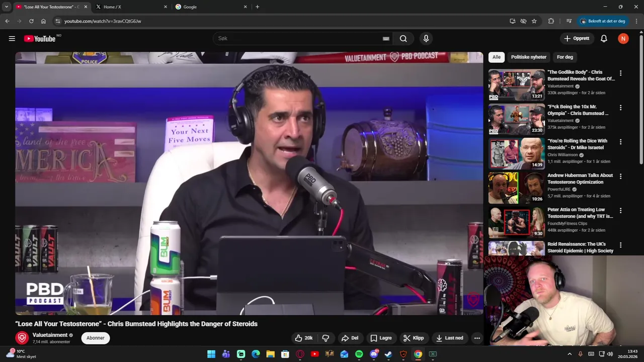Screen dimensions: 644x362
Task: Open the Peter Attia video thumbnail
Action: click(x=516, y=222)
